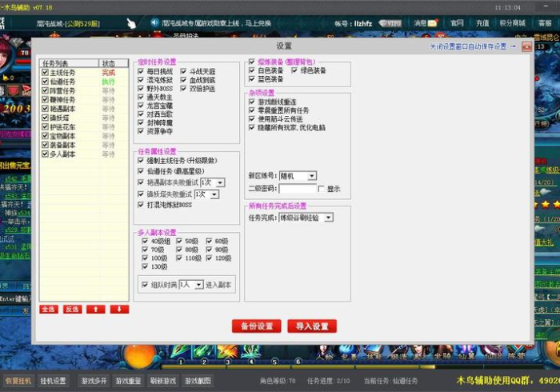Click 备份设置 backup settings button
This screenshot has height=392, width=560.
(x=256, y=326)
